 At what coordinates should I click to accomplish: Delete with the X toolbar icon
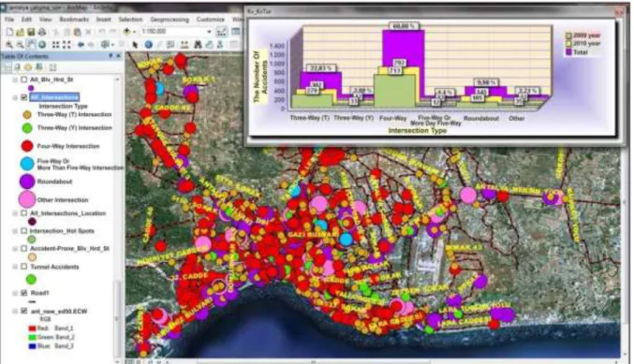[88, 32]
